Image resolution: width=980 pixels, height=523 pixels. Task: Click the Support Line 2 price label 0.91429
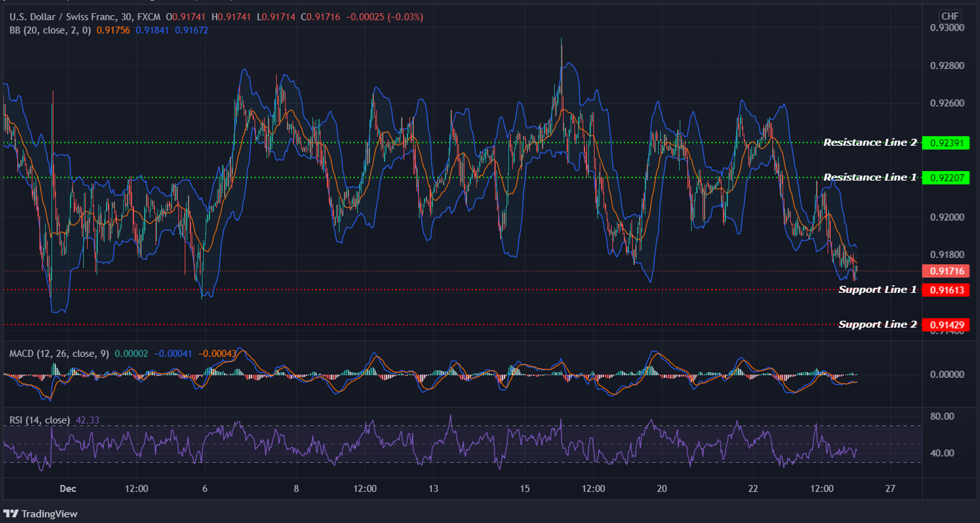pyautogui.click(x=946, y=324)
